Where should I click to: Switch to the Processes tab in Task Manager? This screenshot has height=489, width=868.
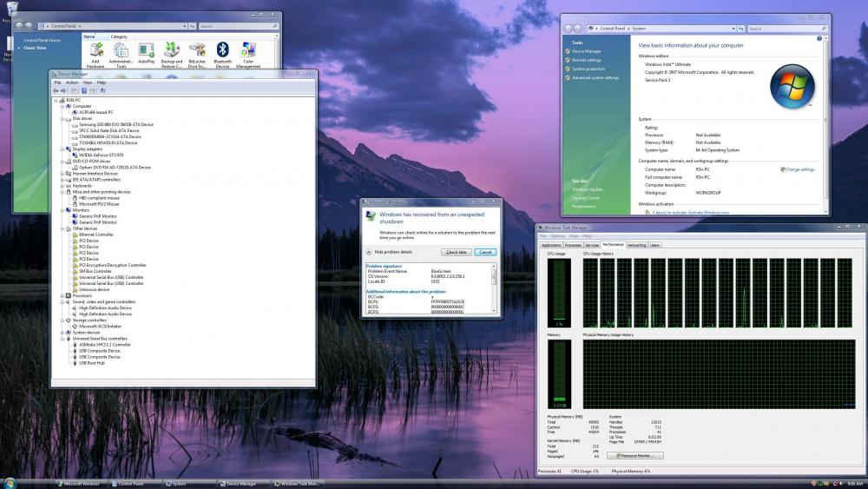click(573, 245)
